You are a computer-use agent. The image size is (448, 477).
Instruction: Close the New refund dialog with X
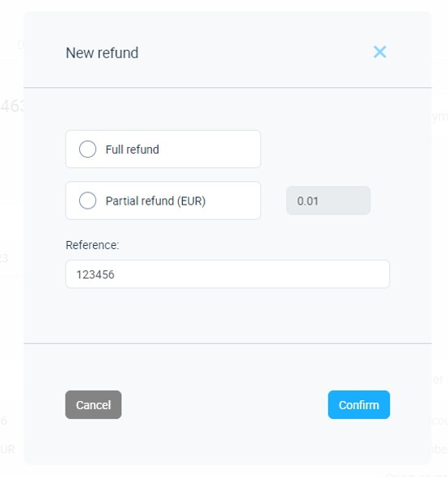[380, 52]
